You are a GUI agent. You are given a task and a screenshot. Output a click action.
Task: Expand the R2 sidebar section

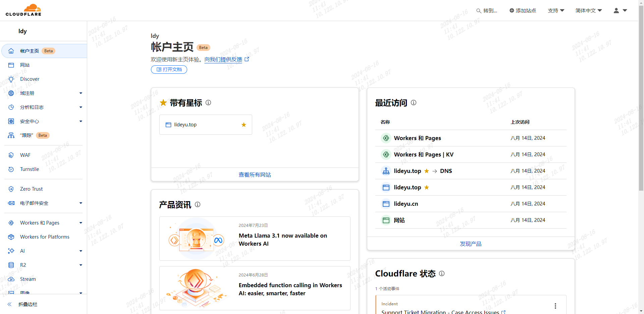point(81,265)
